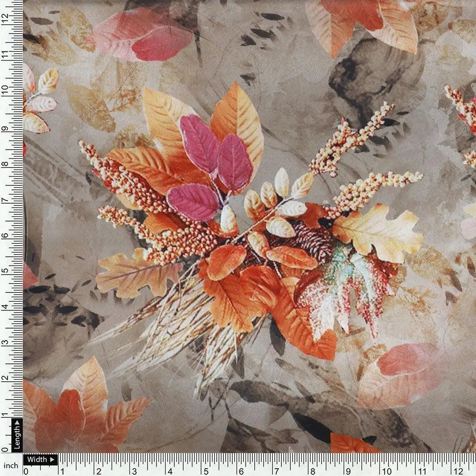Click the number 9 on the left ruler

pos(5,129)
